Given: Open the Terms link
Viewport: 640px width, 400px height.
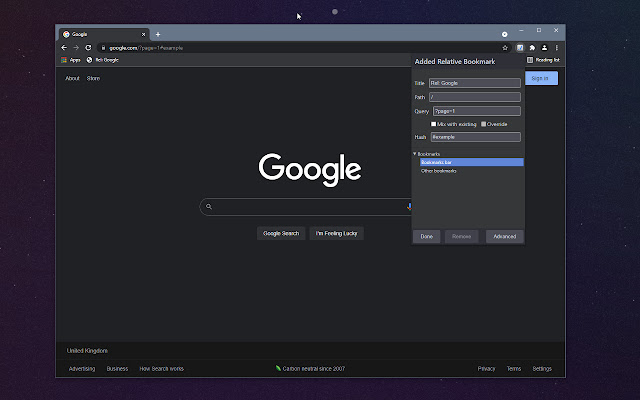Looking at the screenshot, I should tap(513, 369).
